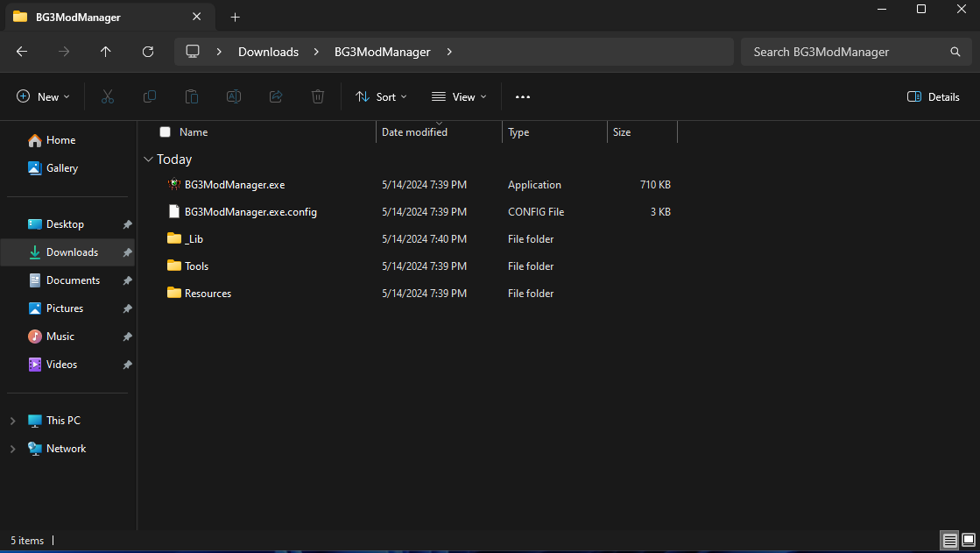
Task: Navigate to Downloads in breadcrumb path
Action: coord(268,52)
